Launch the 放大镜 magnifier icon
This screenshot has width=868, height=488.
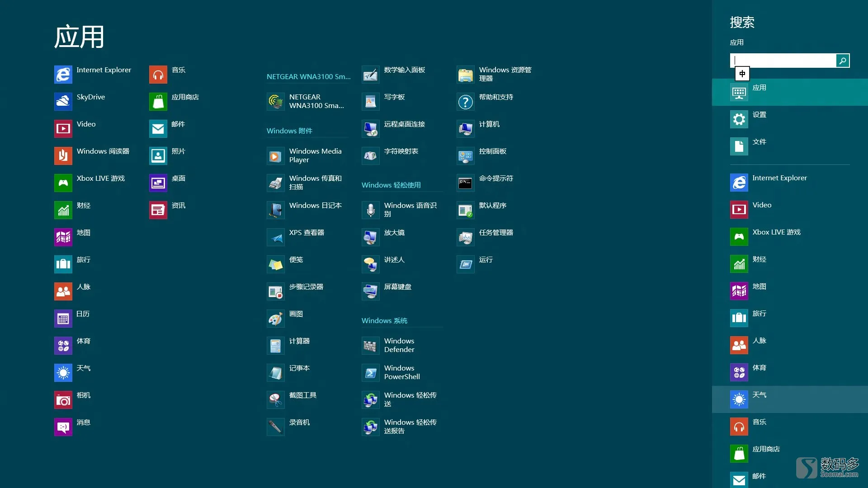[x=371, y=237]
